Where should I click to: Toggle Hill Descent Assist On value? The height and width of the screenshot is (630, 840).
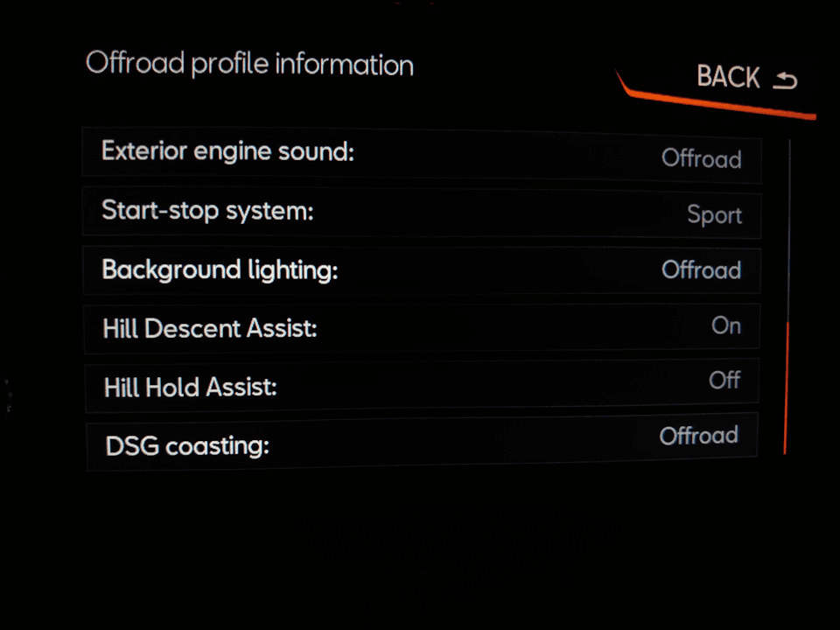pyautogui.click(x=725, y=325)
